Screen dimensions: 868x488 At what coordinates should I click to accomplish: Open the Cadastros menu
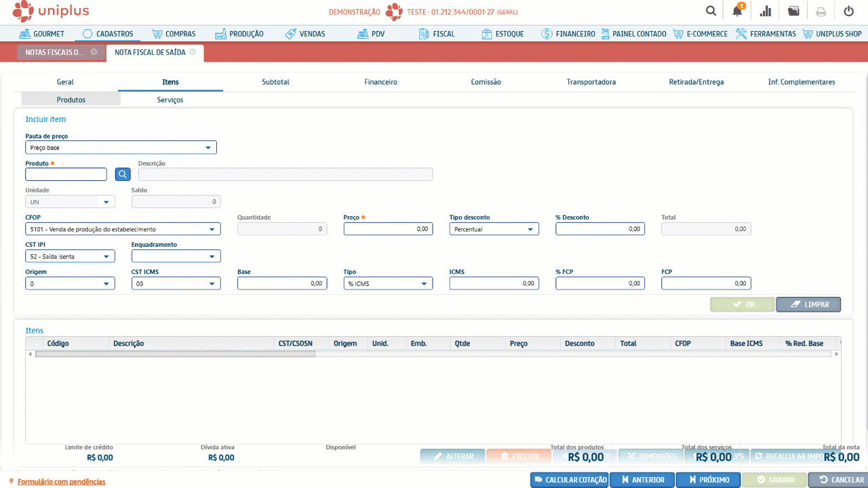pyautogui.click(x=108, y=33)
